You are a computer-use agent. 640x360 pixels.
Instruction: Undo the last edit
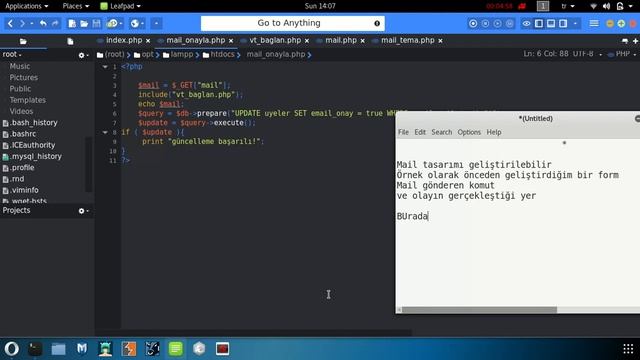tap(43, 24)
